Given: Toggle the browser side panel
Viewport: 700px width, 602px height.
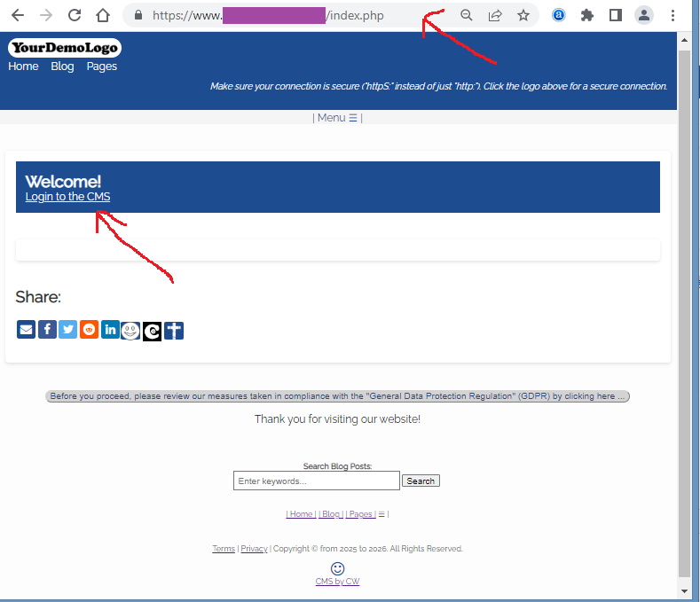Looking at the screenshot, I should pyautogui.click(x=615, y=15).
